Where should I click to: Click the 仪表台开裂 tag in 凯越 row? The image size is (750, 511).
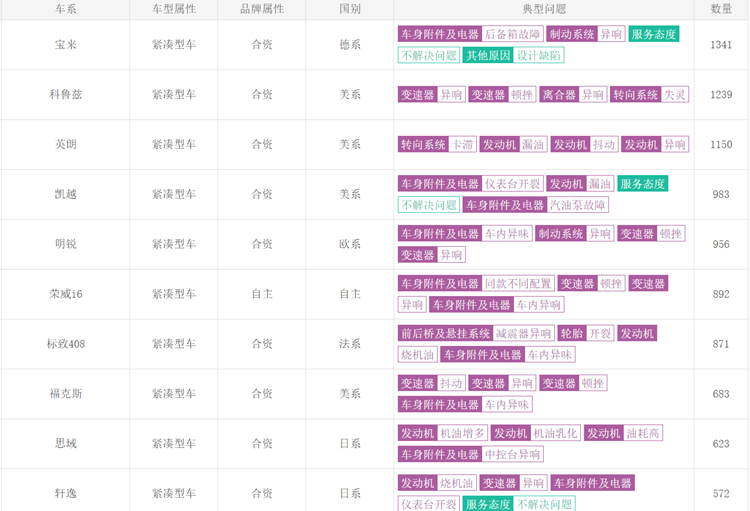[x=512, y=184]
